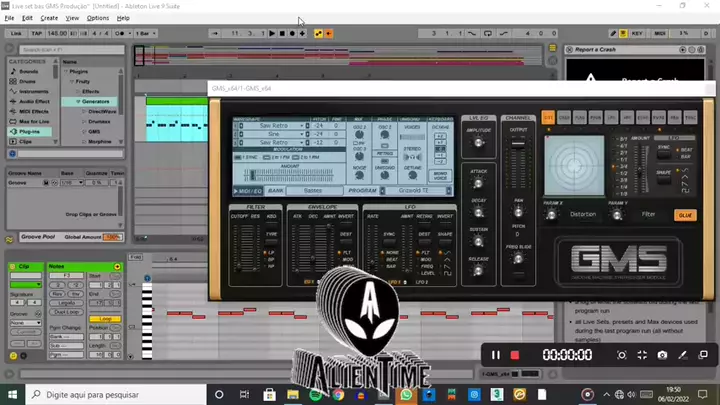The width and height of the screenshot is (720, 405).
Task: Click the GMS XY pad display
Action: click(574, 166)
